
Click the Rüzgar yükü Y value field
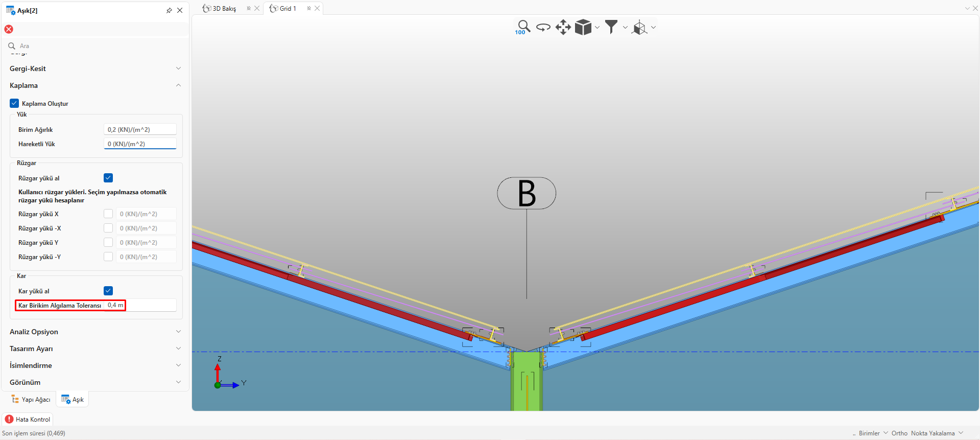(147, 242)
